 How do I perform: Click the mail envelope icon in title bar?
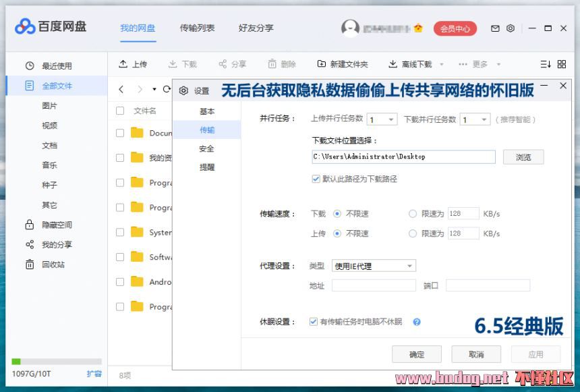point(495,28)
